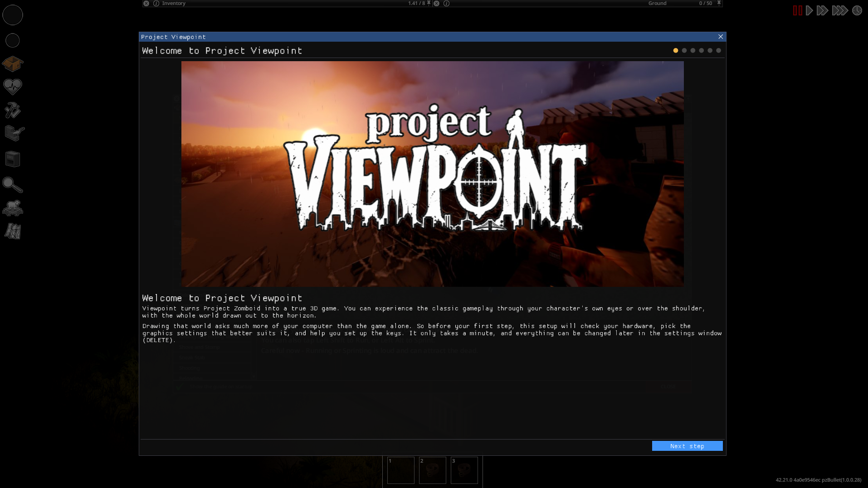The height and width of the screenshot is (488, 868).
Task: Close the Project Viewpoint dialog
Action: pyautogui.click(x=721, y=37)
